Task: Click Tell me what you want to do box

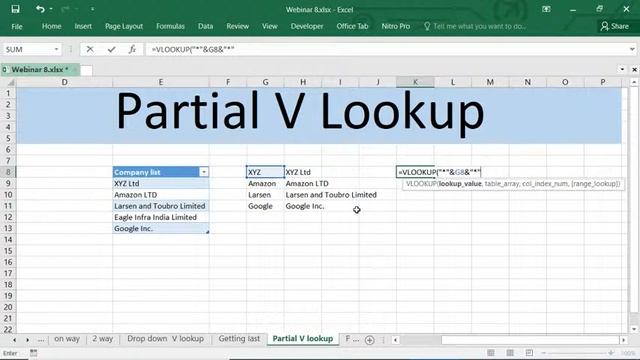Action: coord(476,26)
